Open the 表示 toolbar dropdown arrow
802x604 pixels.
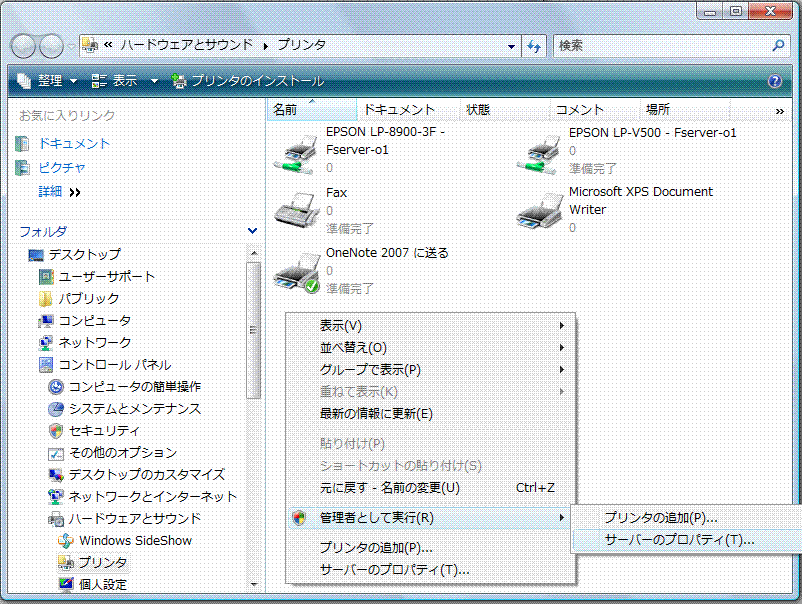coord(154,81)
